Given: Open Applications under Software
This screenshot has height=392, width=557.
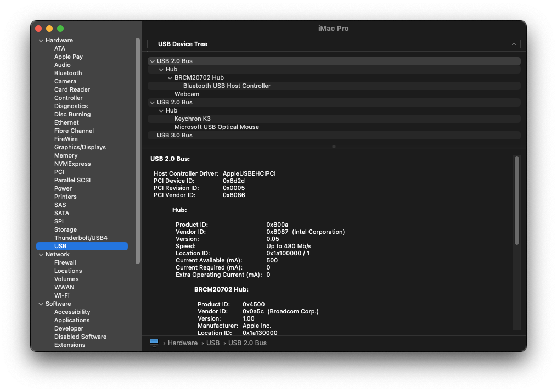Looking at the screenshot, I should (x=72, y=320).
